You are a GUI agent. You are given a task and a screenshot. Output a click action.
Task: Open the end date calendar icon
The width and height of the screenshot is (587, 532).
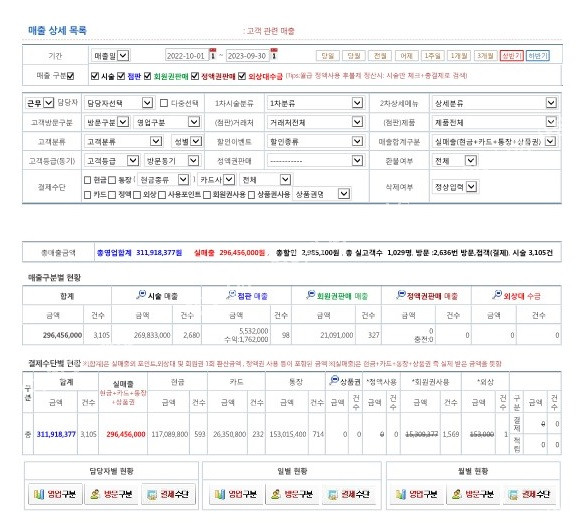pos(274,54)
